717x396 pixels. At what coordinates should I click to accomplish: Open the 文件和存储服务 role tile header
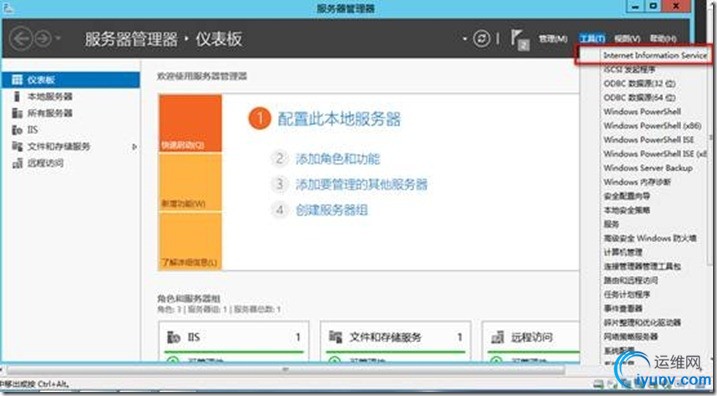pyautogui.click(x=395, y=337)
